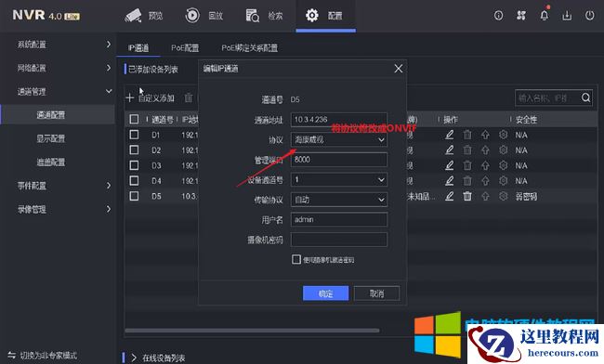Open the 设备通道号 dropdown
604x364 pixels.
339,180
